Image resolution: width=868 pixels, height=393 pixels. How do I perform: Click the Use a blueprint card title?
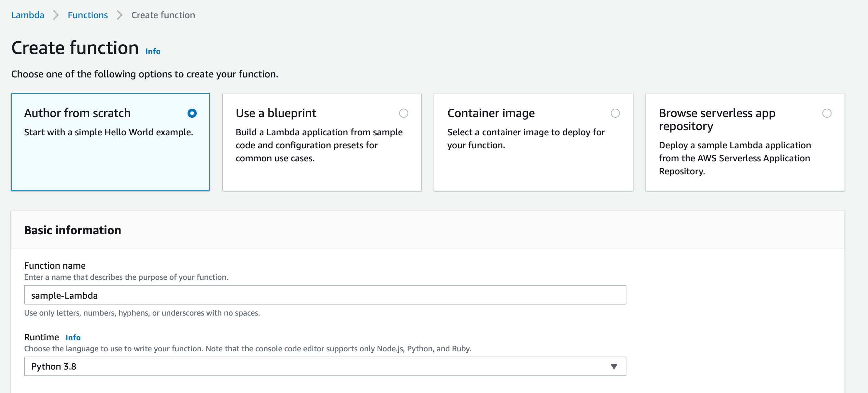tap(276, 113)
